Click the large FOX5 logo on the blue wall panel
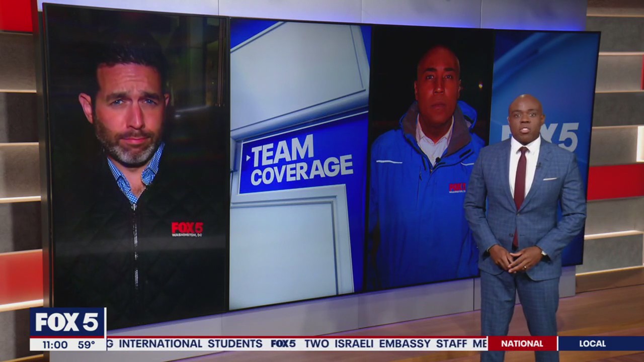 (x=541, y=137)
